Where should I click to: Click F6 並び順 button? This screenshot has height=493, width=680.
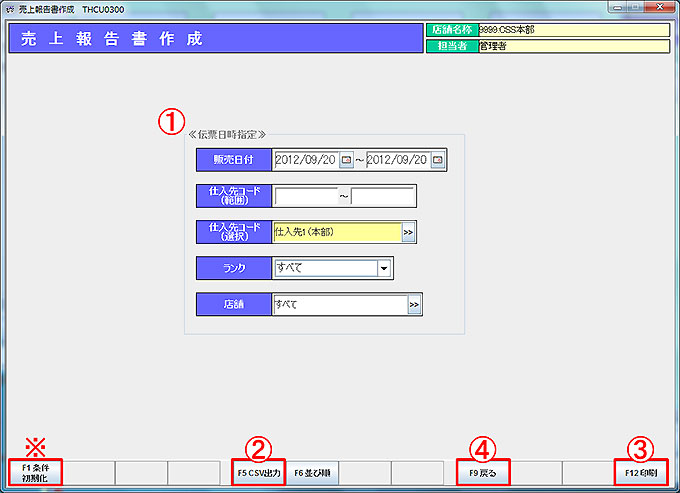point(312,473)
